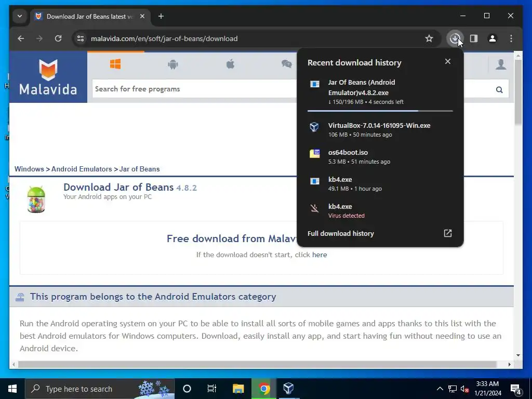The height and width of the screenshot is (399, 532).
Task: Open Chrome profile avatar icon
Action: [x=493, y=38]
